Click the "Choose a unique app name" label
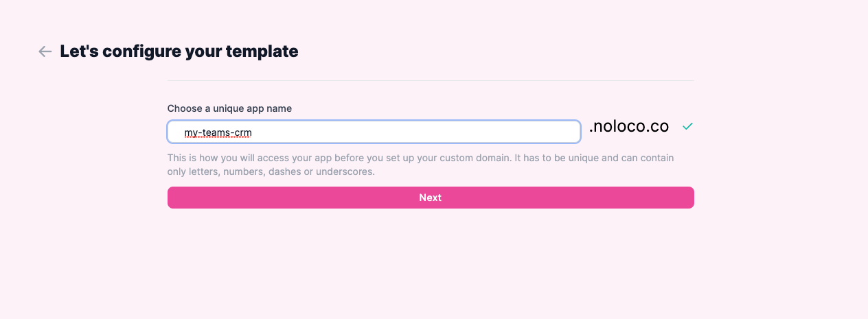 229,108
